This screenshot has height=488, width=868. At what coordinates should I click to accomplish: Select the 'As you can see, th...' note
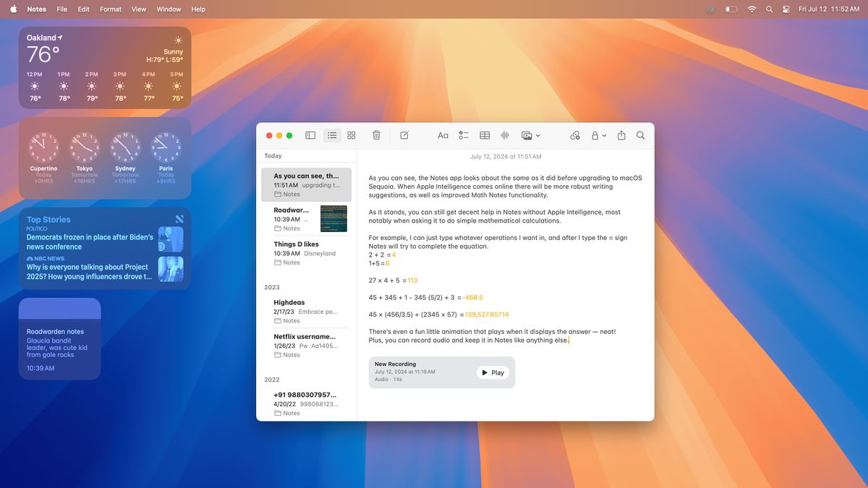tap(307, 184)
